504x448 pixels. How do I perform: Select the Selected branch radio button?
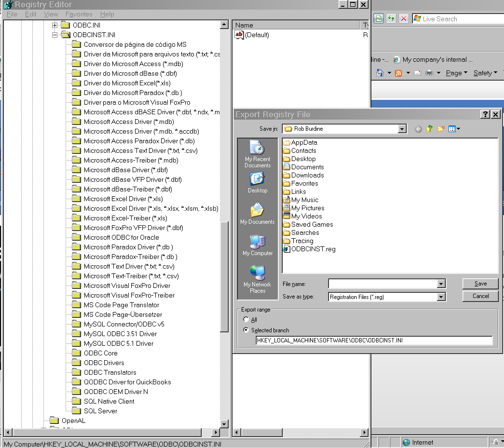click(246, 330)
